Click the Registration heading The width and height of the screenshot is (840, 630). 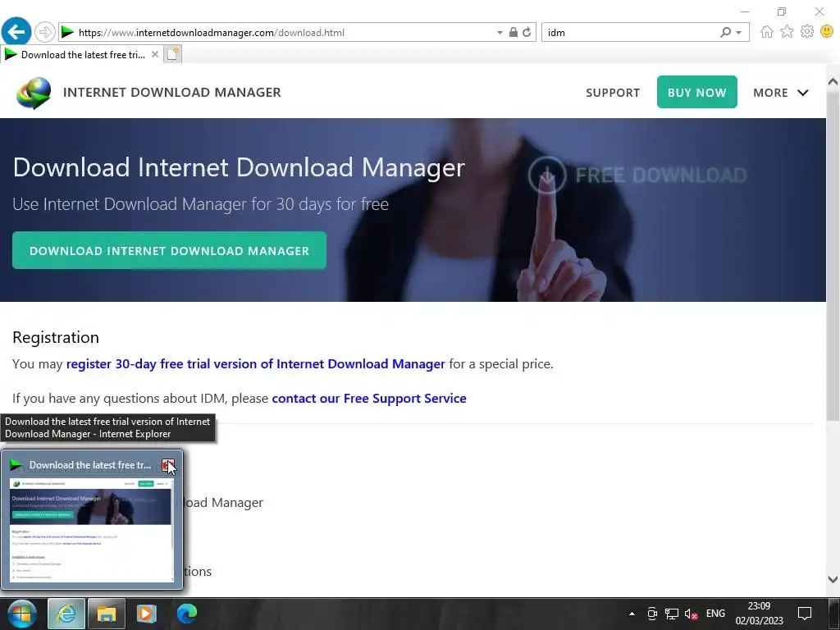click(x=56, y=337)
